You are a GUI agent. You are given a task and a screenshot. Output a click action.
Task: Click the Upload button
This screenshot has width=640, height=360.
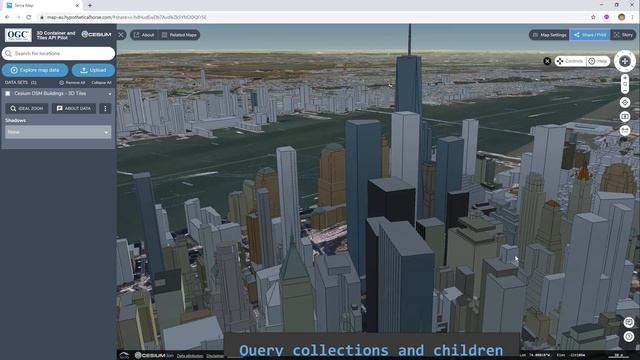93,70
